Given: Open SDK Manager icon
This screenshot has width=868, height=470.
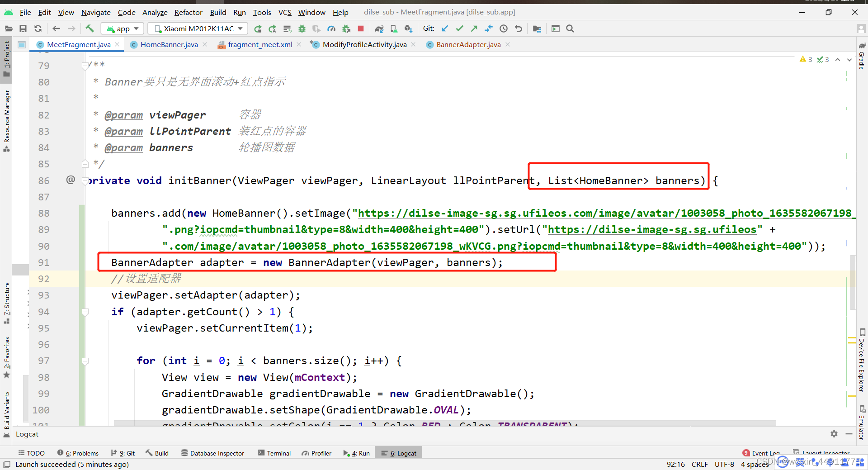Looking at the screenshot, I should tap(408, 29).
